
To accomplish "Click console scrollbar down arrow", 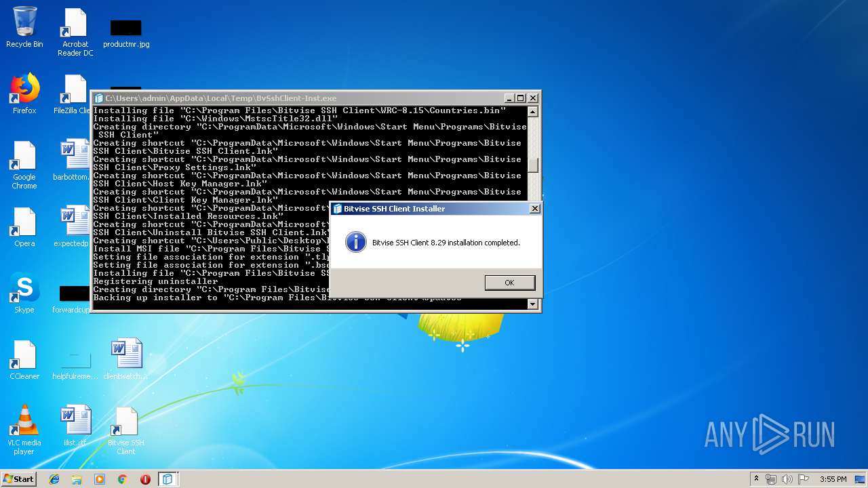I will pyautogui.click(x=533, y=304).
